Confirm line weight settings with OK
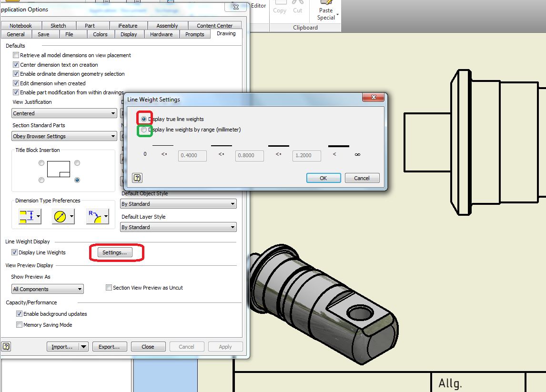Viewport: 546px width, 392px height. 324,177
